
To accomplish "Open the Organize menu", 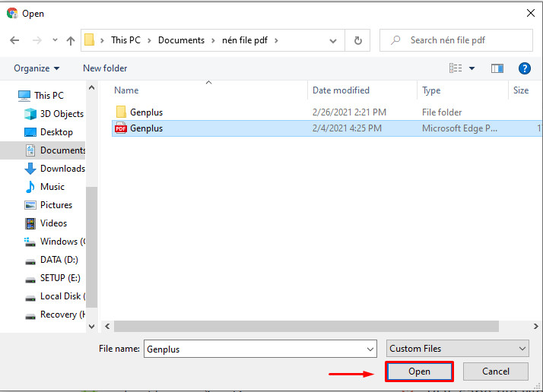I will coord(37,68).
